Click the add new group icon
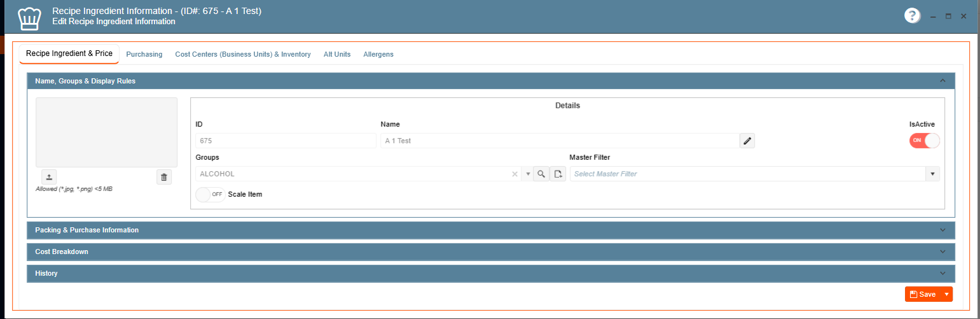The image size is (980, 319). pos(558,174)
